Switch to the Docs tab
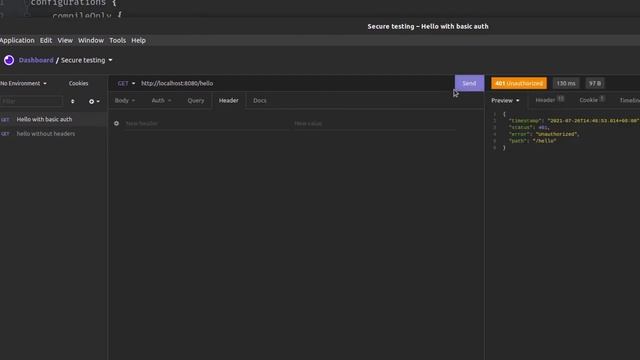Screen dimensions: 640x360 pyautogui.click(x=260, y=100)
